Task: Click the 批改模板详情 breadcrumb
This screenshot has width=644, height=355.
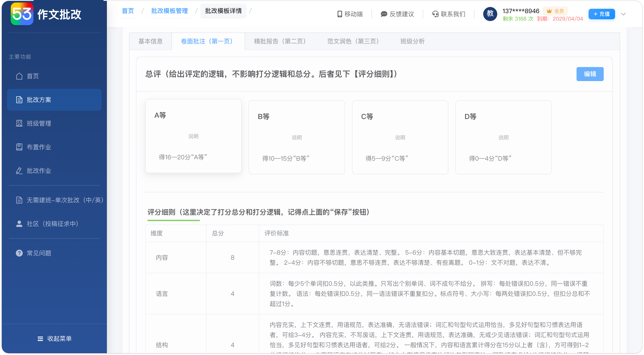Action: [223, 11]
